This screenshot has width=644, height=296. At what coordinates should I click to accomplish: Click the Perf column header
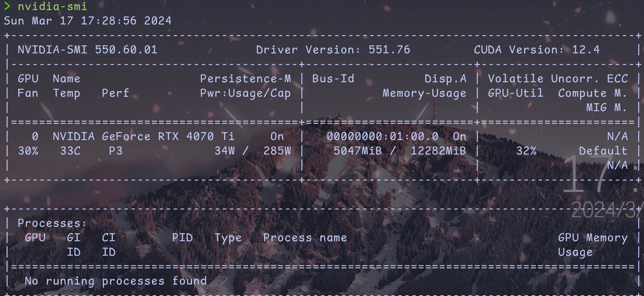click(x=116, y=93)
